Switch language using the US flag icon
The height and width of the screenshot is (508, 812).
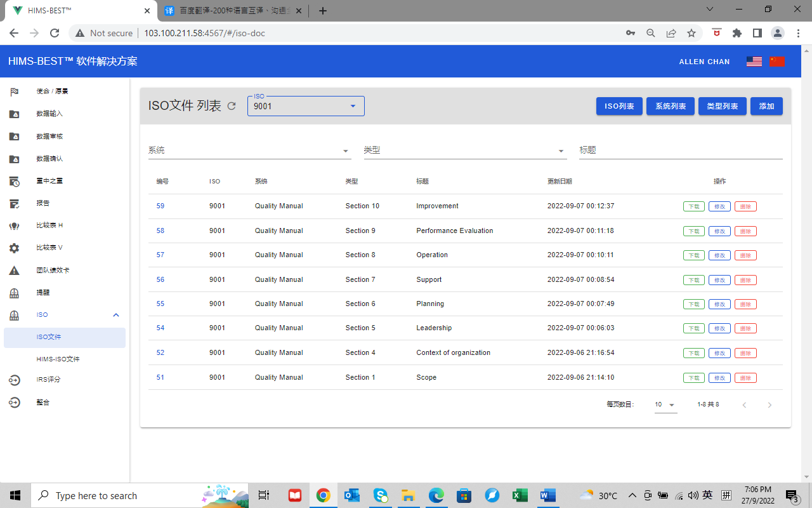pos(754,62)
